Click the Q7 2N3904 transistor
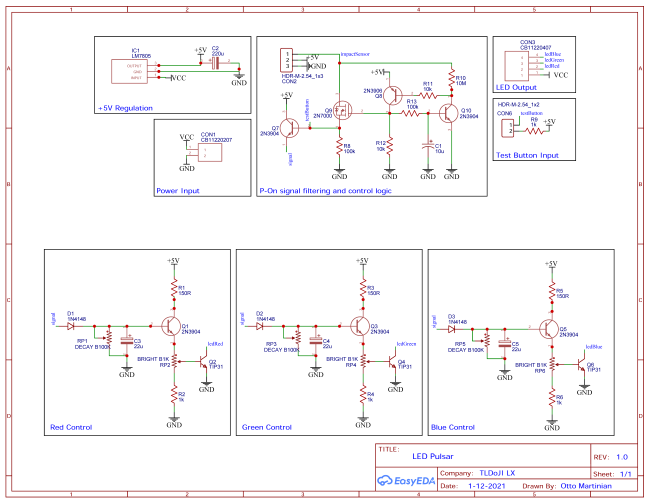Screen dimensions: 650x503 (291, 128)
